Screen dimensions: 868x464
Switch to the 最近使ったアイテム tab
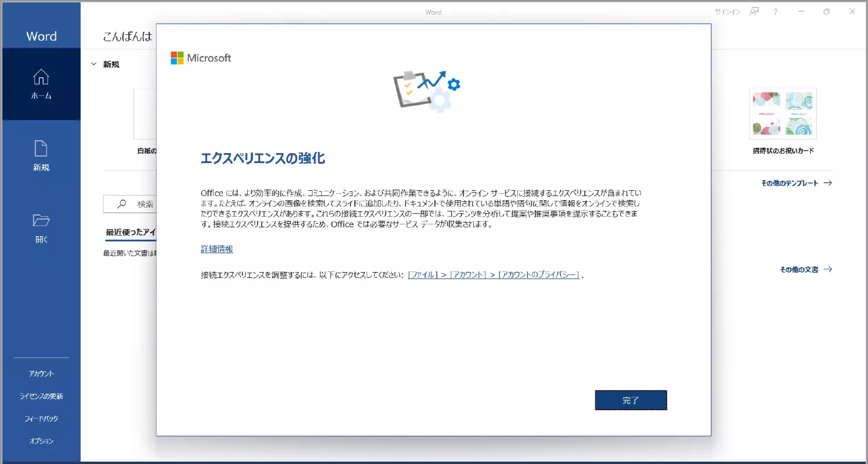click(131, 233)
